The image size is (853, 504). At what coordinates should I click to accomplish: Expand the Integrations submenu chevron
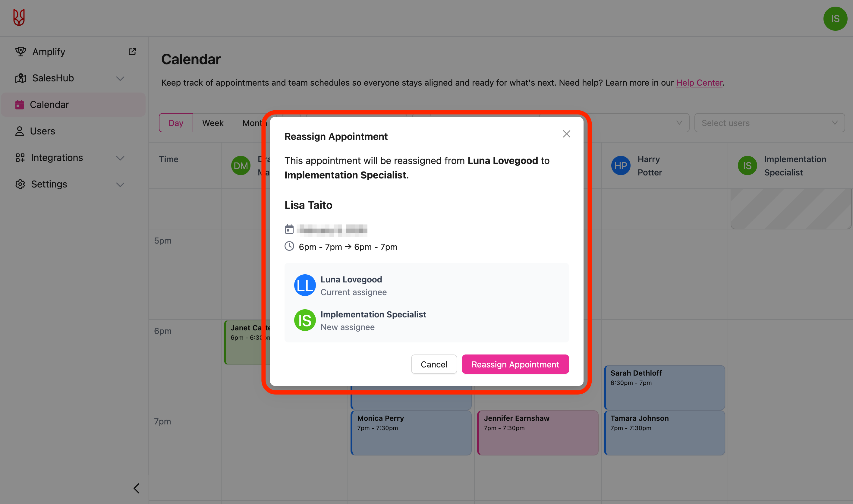coord(120,158)
